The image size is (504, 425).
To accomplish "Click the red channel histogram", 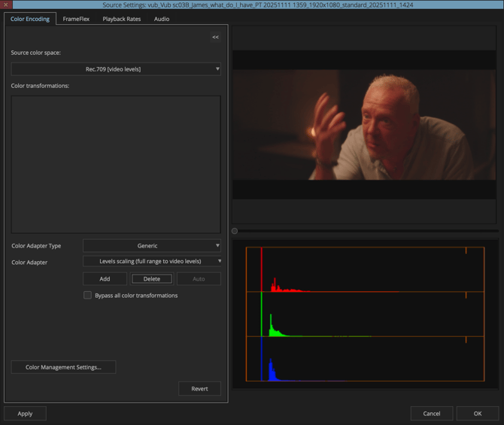I will click(365, 269).
